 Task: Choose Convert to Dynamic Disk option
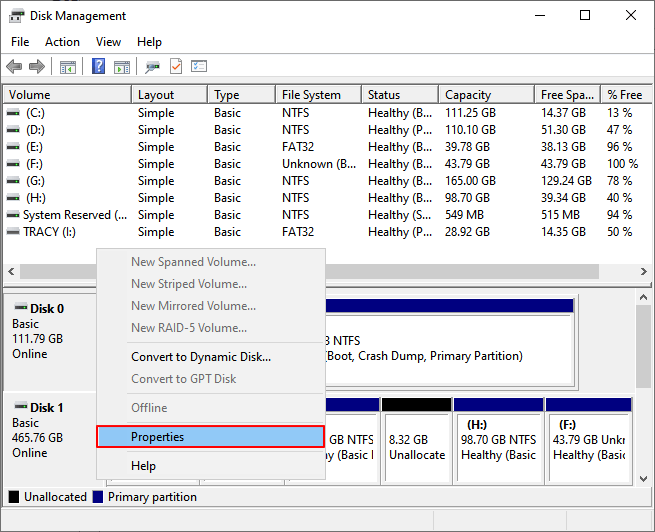pyautogui.click(x=200, y=357)
